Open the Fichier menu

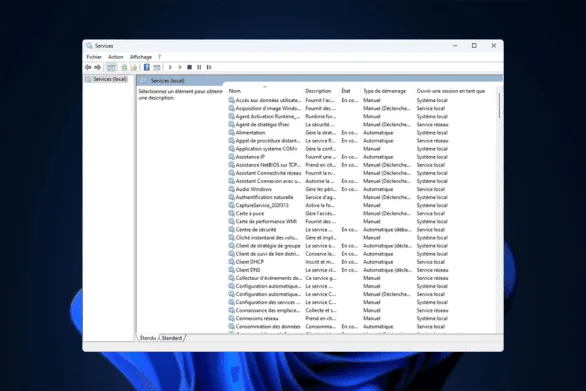tap(94, 57)
